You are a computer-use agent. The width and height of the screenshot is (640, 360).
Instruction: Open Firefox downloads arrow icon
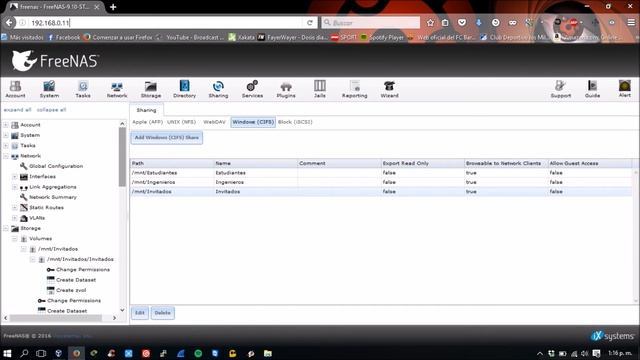478,23
